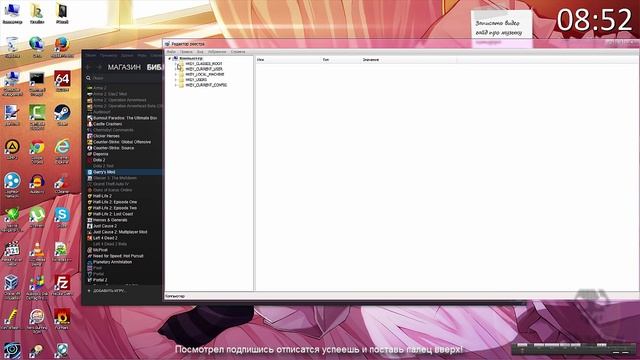Click ДОБАВИТЬ ИГРУ button in Steam
The width and height of the screenshot is (640, 360).
[106, 291]
